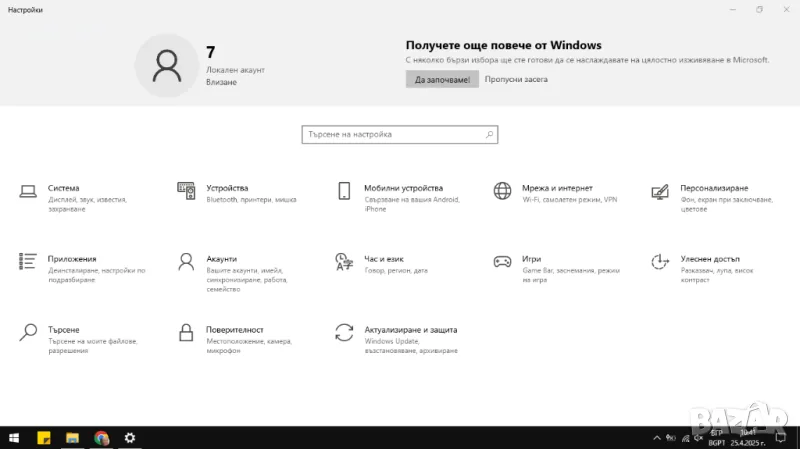Click the Мобилни устройства phone icon
Screen dimensions: 800x449
344,192
